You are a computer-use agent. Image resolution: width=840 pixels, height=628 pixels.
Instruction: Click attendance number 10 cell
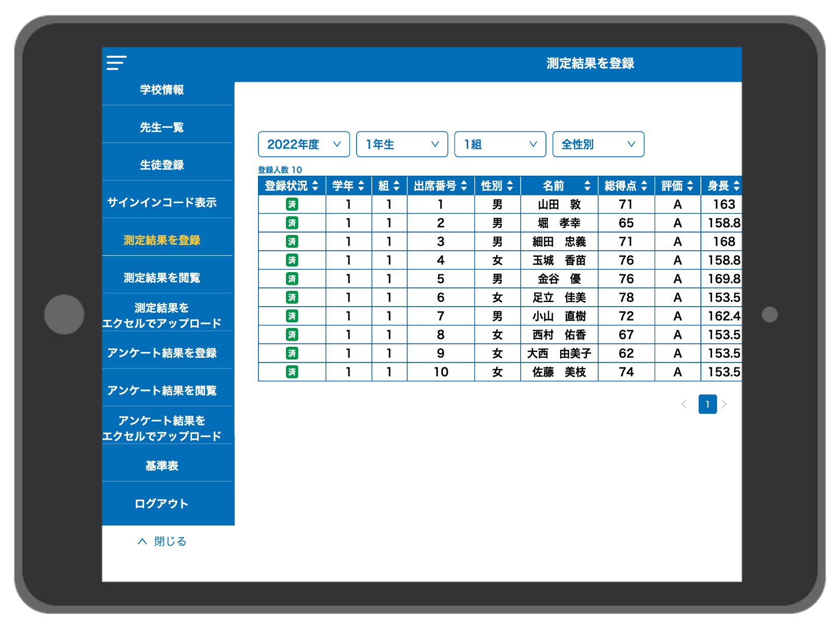[441, 372]
